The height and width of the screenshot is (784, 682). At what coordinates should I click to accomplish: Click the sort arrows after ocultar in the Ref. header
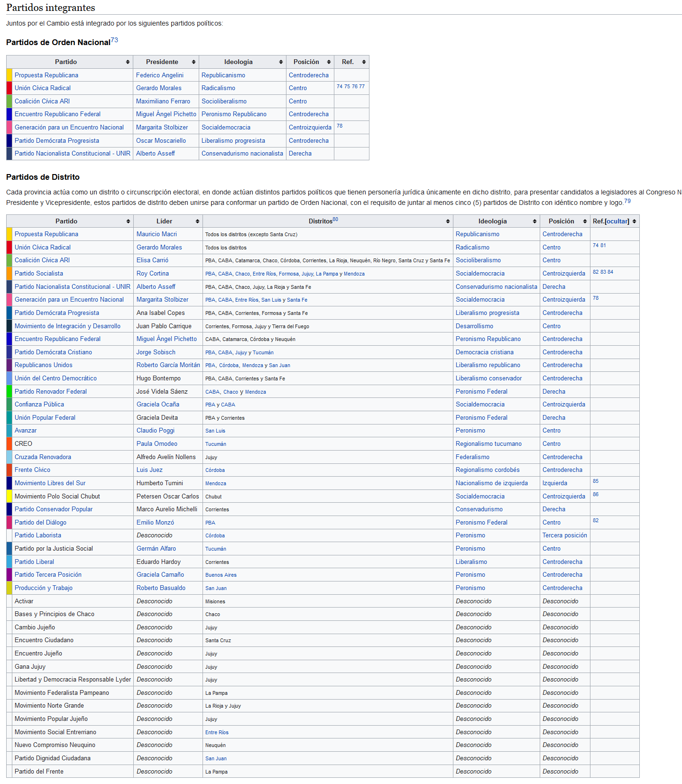(634, 221)
